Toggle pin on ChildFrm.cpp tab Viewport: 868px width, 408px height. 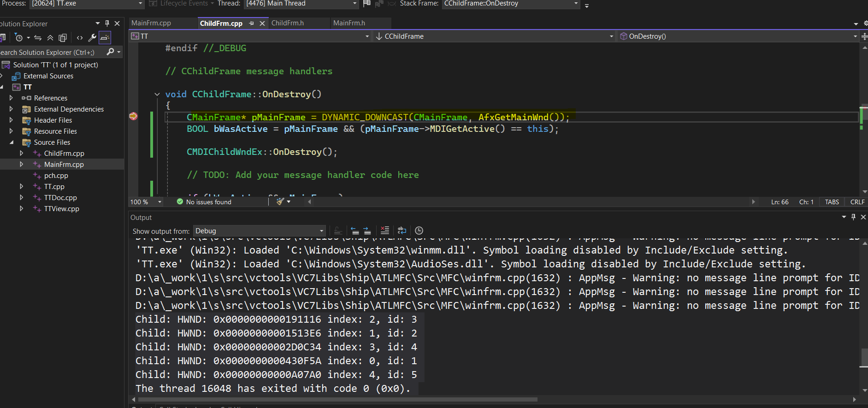[252, 24]
